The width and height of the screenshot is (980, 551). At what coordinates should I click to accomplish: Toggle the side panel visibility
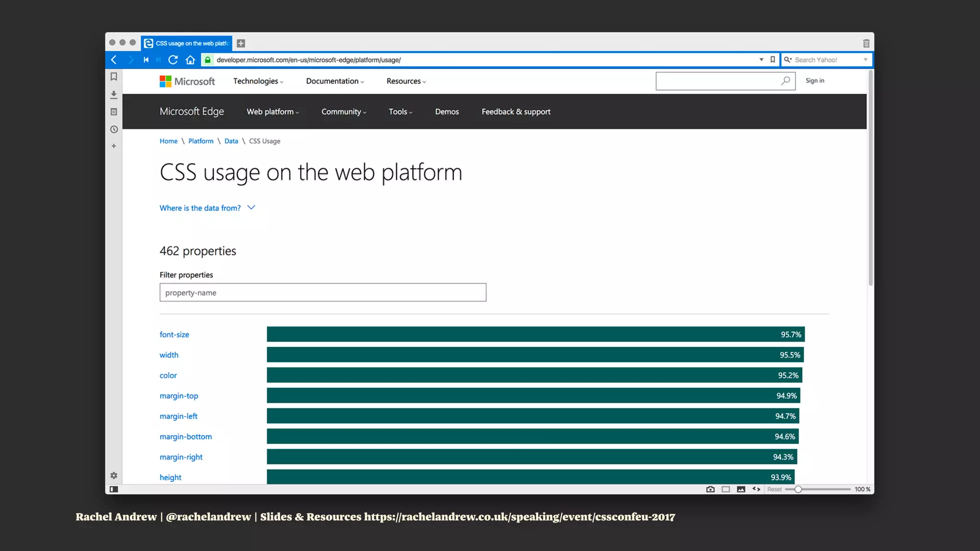pyautogui.click(x=114, y=489)
